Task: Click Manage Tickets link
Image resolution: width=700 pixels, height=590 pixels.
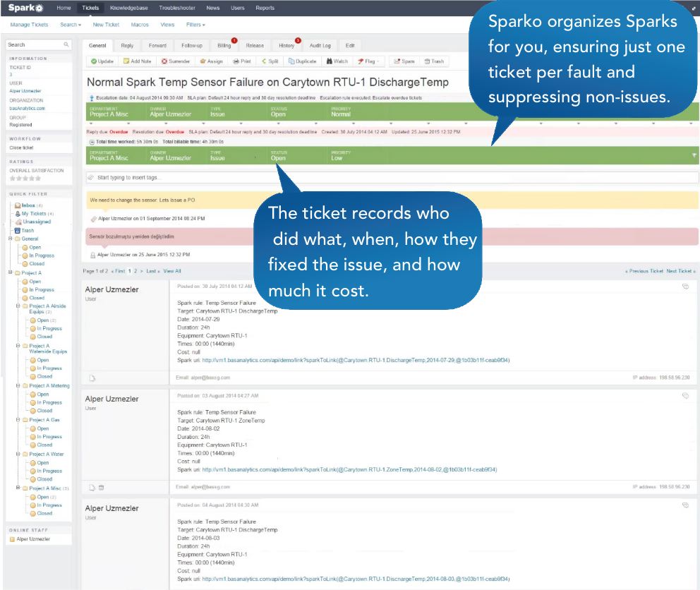Action: click(29, 25)
